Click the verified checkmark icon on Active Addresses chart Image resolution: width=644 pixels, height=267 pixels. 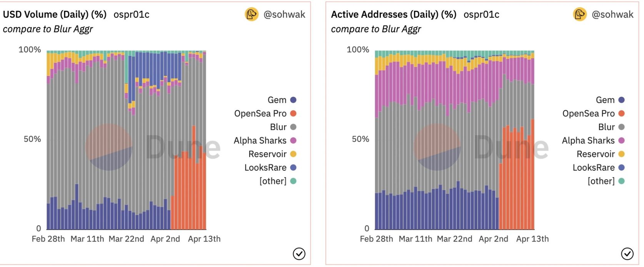pyautogui.click(x=627, y=254)
